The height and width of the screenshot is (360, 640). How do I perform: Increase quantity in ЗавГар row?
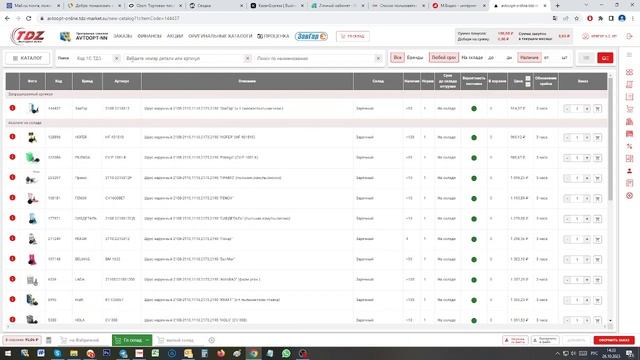(587, 109)
